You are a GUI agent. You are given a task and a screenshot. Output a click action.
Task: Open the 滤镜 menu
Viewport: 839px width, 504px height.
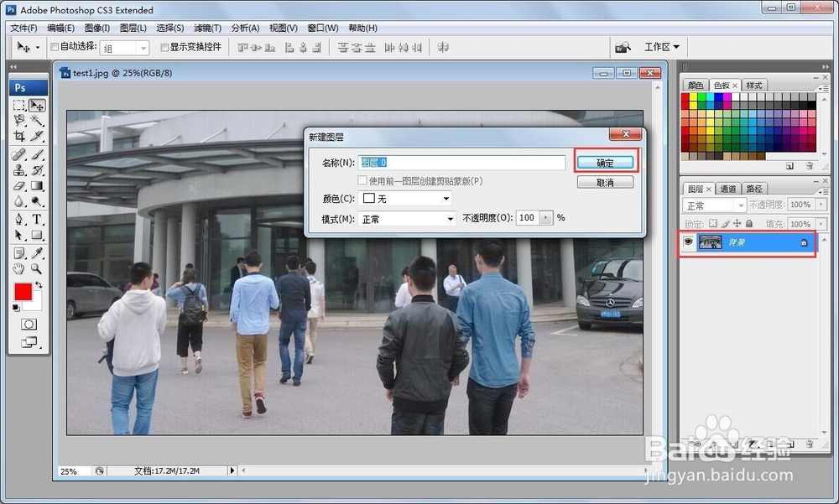[x=206, y=28]
